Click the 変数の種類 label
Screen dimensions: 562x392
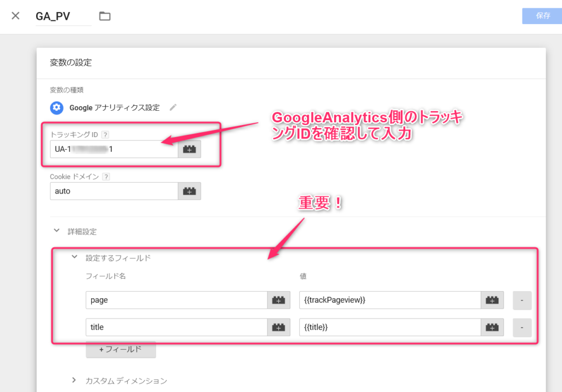[66, 90]
